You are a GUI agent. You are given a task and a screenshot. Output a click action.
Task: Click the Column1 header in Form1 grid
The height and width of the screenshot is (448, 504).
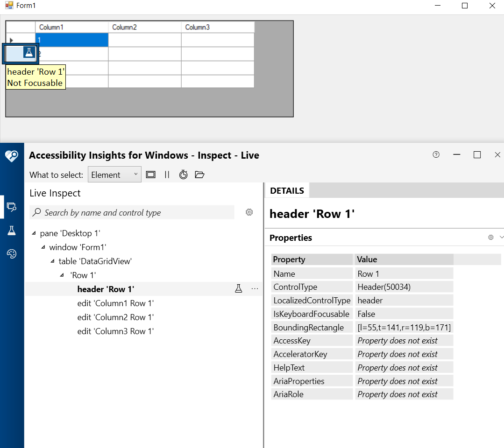[x=71, y=27]
